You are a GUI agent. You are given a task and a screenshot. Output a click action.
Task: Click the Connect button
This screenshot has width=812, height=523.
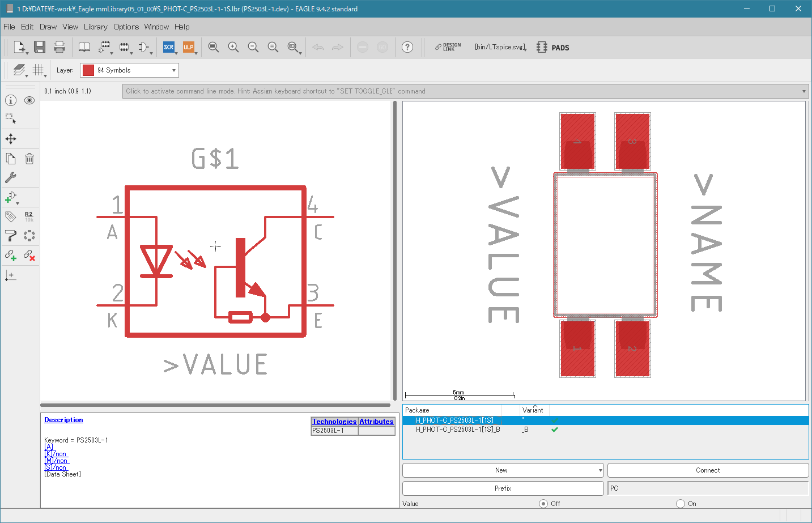click(x=708, y=470)
